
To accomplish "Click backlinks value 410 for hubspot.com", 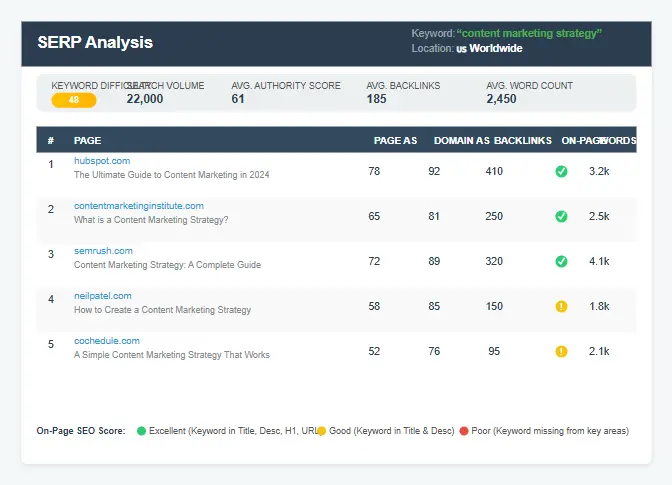I will pyautogui.click(x=494, y=171).
